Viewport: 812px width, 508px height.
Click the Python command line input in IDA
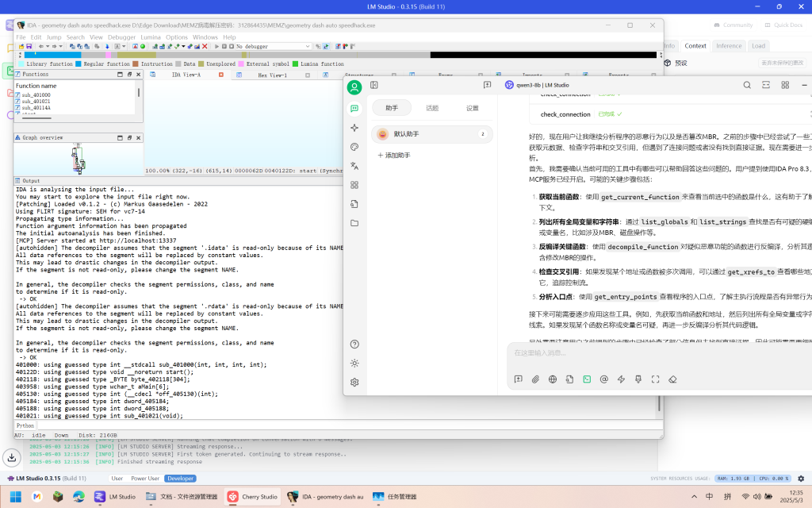click(348, 425)
